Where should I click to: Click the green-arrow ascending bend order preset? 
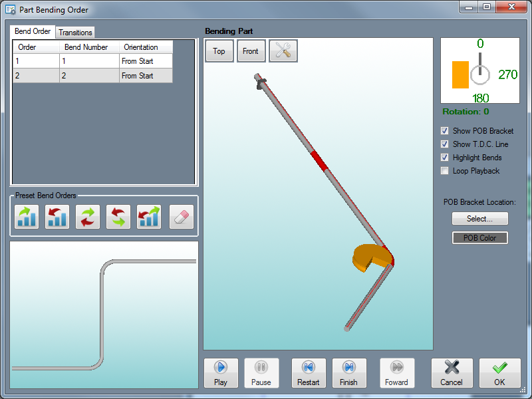[x=27, y=217]
